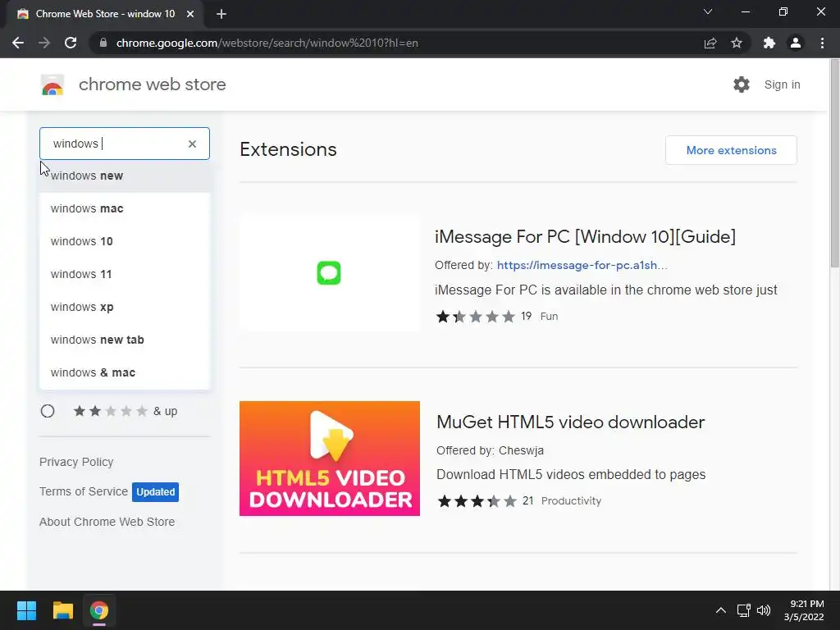Image resolution: width=840 pixels, height=630 pixels.
Task: Show hidden system tray icons
Action: pyautogui.click(x=721, y=610)
